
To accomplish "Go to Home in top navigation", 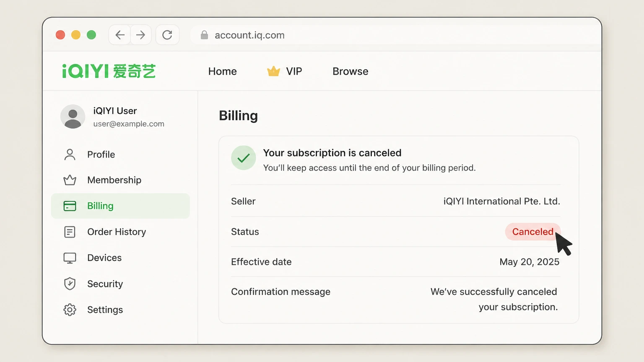I will point(223,71).
